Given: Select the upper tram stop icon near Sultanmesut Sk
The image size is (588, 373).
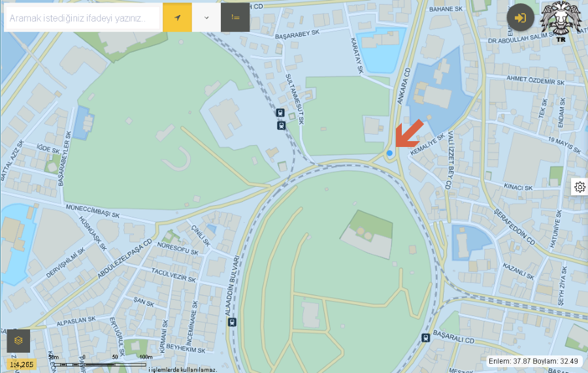Looking at the screenshot, I should (280, 112).
